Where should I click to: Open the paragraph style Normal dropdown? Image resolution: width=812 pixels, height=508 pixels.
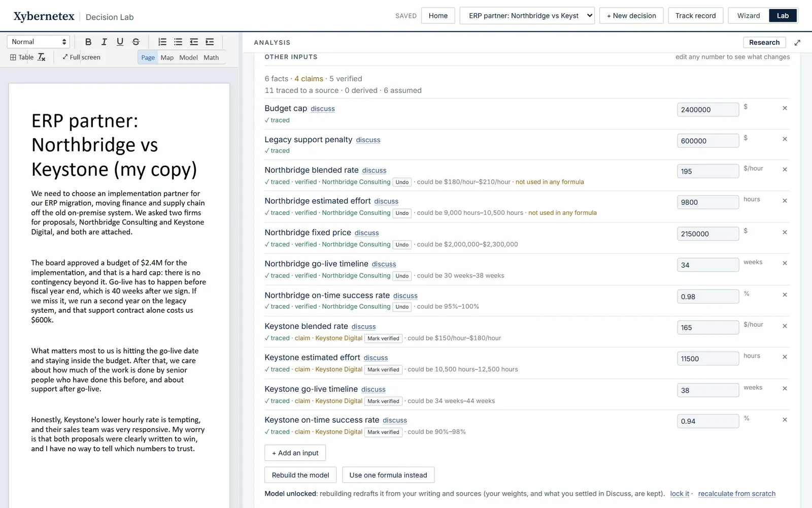pos(39,42)
